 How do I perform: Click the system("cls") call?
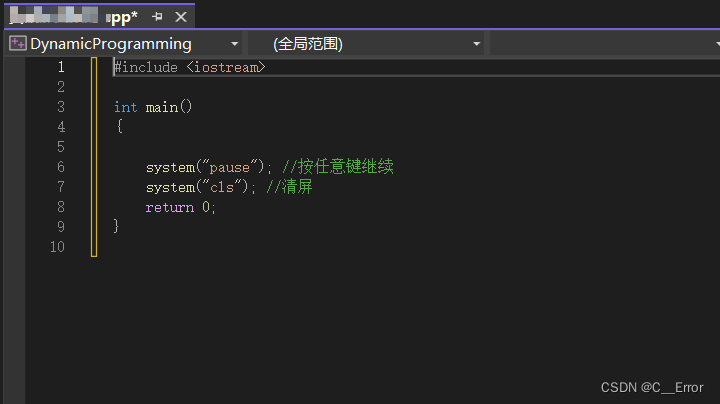[200, 187]
